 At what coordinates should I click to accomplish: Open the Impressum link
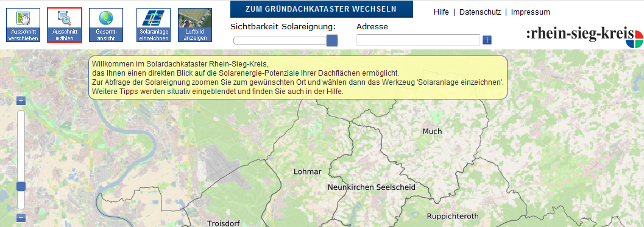(x=530, y=12)
